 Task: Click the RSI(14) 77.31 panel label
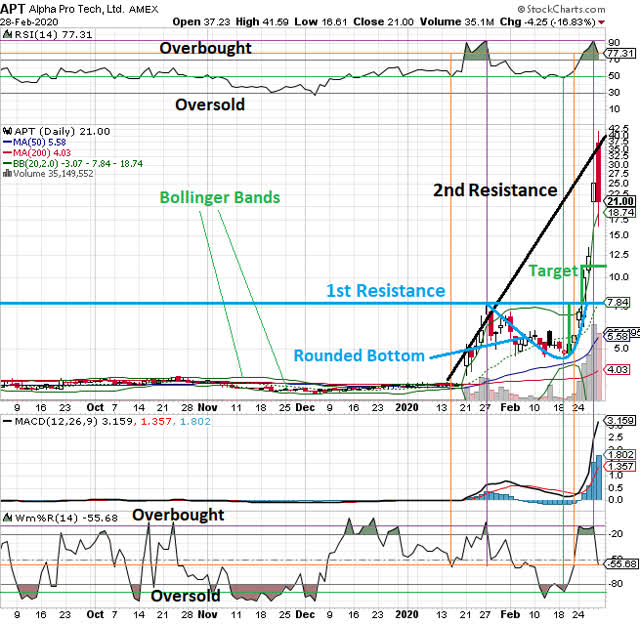point(53,35)
